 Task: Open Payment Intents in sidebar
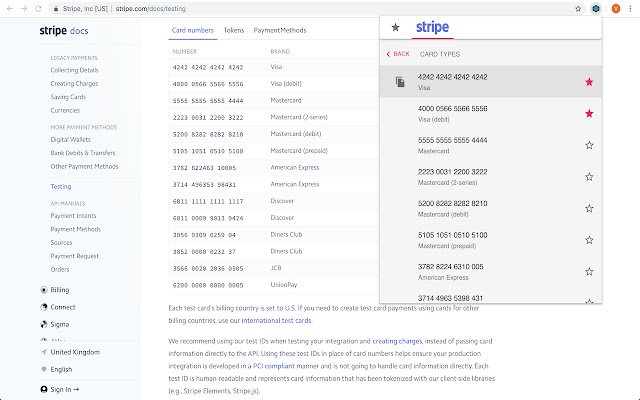click(x=73, y=216)
